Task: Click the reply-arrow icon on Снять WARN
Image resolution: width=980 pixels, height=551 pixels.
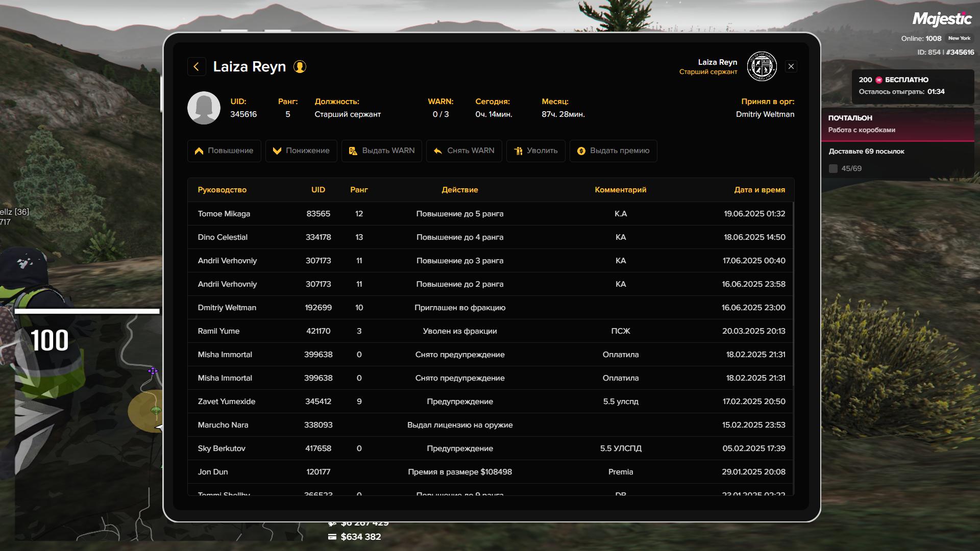Action: click(x=438, y=151)
